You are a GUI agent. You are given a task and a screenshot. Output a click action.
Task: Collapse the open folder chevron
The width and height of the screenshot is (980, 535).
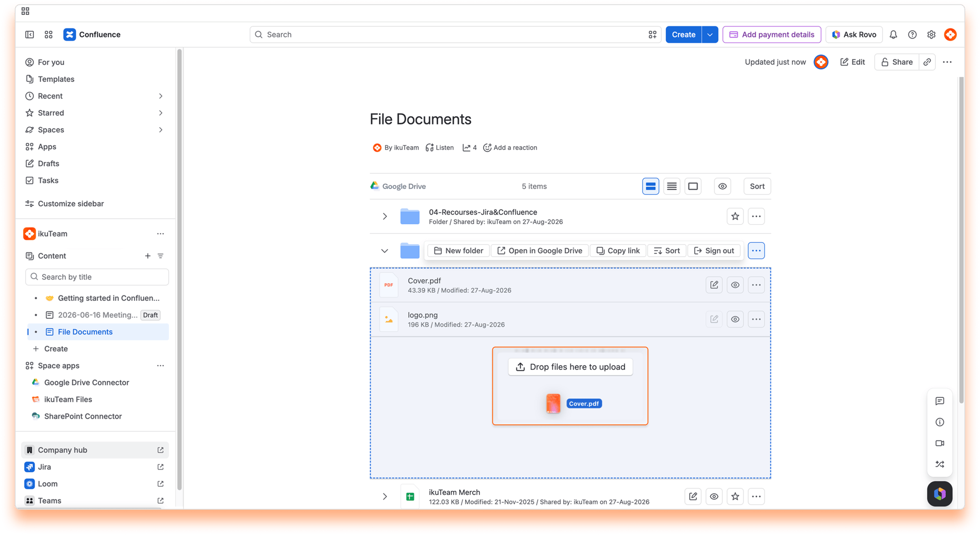tap(385, 251)
